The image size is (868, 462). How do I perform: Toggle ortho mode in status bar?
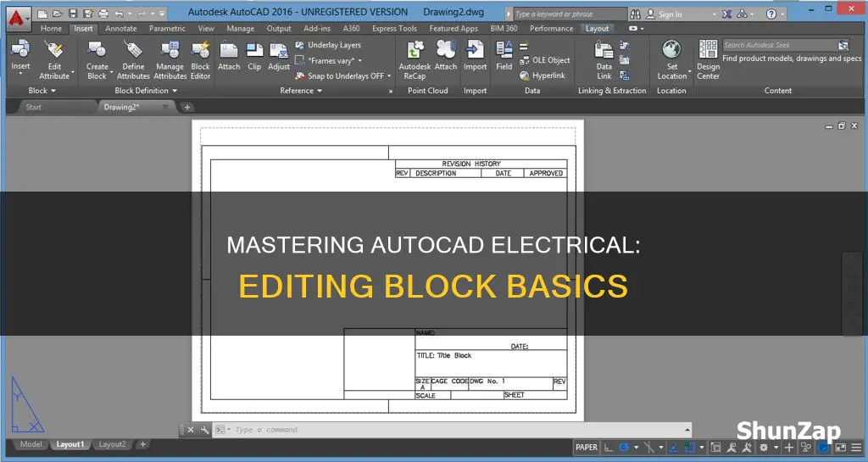coord(609,447)
